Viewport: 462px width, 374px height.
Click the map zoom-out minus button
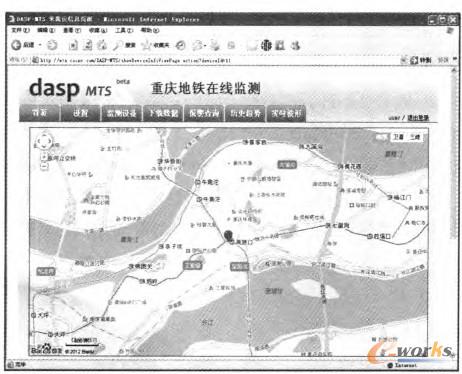44,166
